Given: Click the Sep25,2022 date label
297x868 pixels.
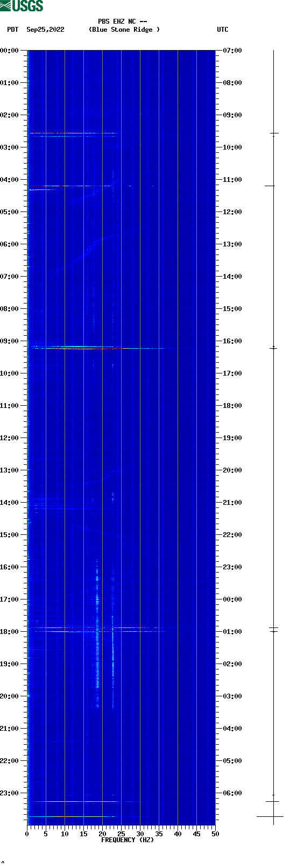Looking at the screenshot, I should (45, 30).
